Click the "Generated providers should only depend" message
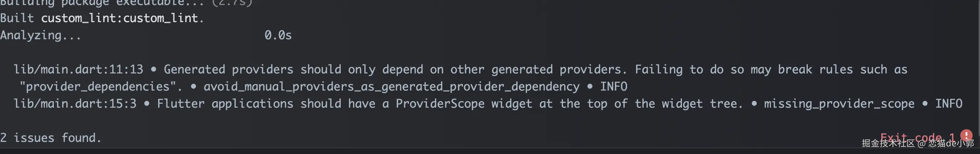The width and height of the screenshot is (980, 154). point(293,70)
